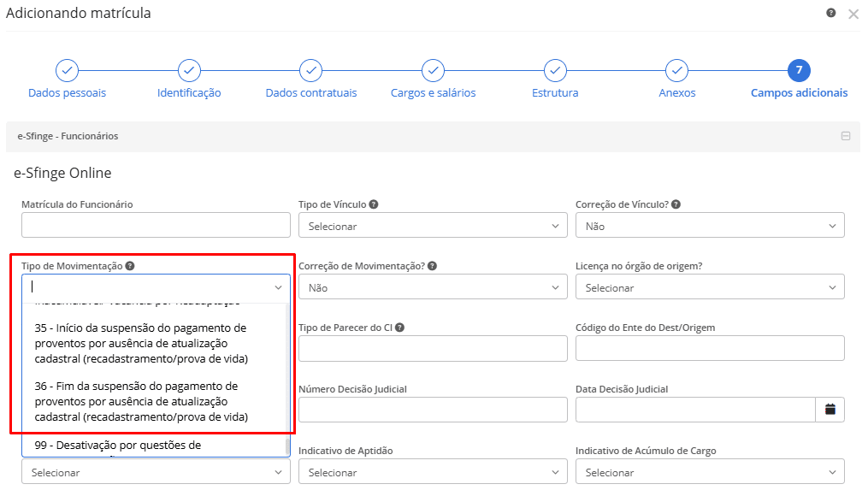The height and width of the screenshot is (496, 868).
Task: Click the Tipo de Movimentação list scrollbar
Action: 287,380
